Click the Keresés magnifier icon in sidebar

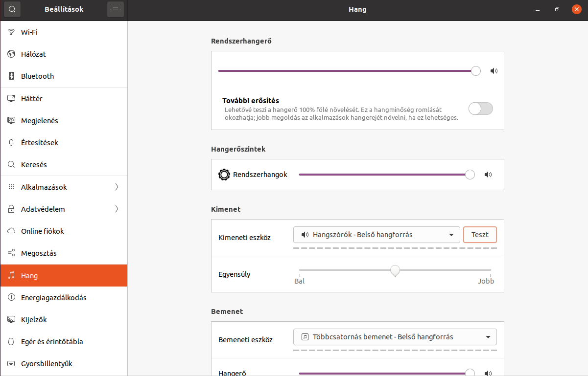pyautogui.click(x=12, y=165)
